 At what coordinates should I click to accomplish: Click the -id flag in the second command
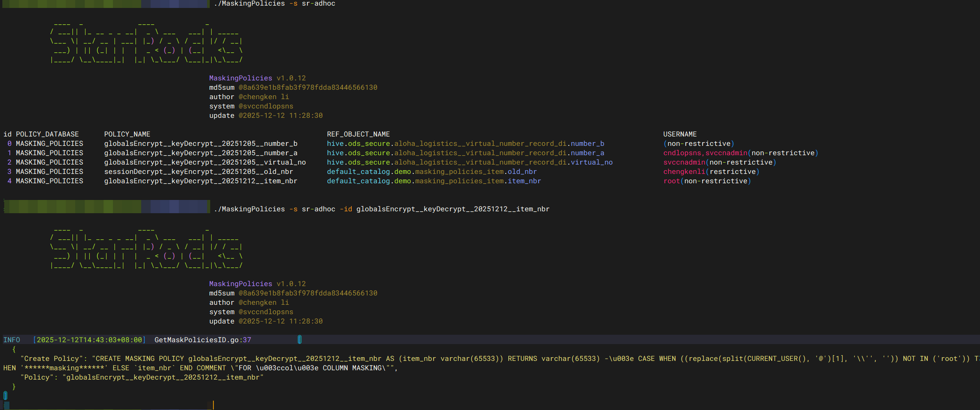346,209
